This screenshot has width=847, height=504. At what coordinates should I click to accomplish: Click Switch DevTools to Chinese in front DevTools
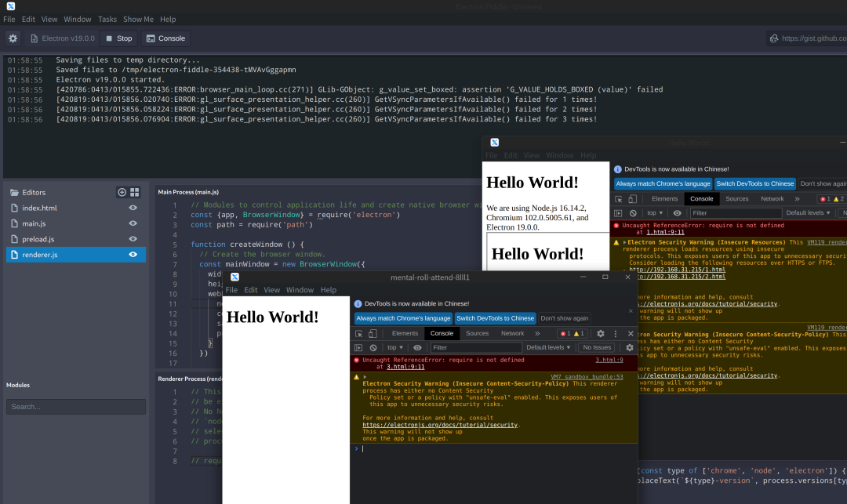pos(496,318)
